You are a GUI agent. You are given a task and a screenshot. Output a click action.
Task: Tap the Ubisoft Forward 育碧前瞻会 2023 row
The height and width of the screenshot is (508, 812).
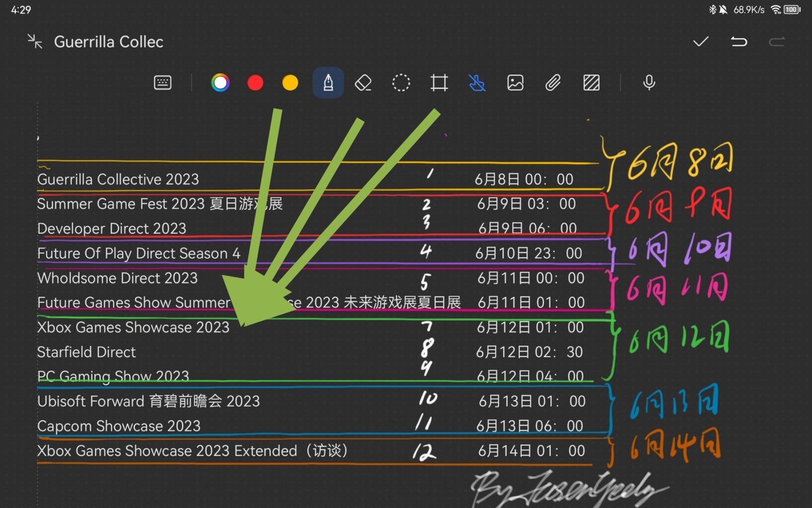(x=148, y=401)
